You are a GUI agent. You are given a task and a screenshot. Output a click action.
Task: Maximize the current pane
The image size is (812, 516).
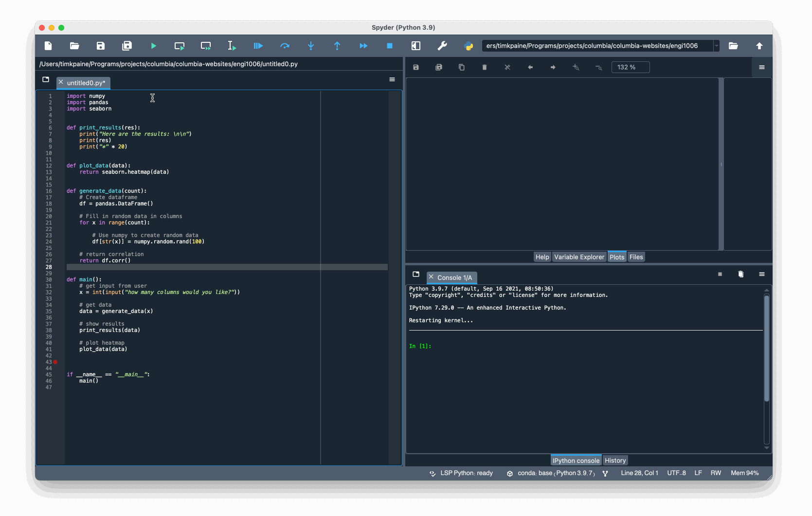(416, 46)
